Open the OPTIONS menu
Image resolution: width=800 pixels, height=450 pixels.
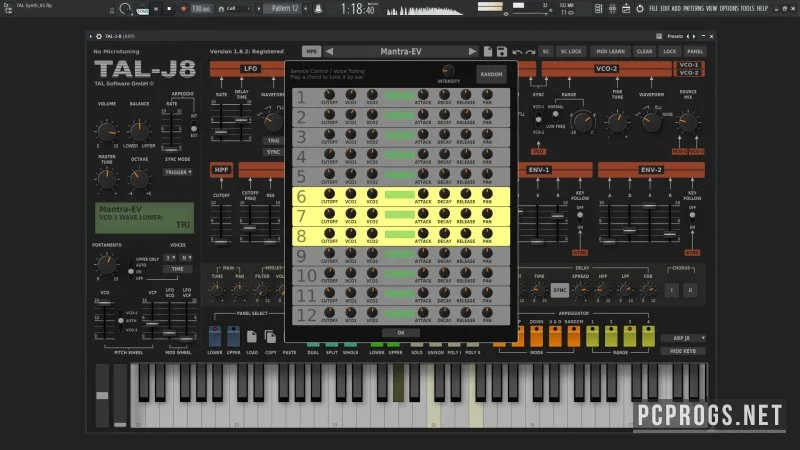point(729,9)
